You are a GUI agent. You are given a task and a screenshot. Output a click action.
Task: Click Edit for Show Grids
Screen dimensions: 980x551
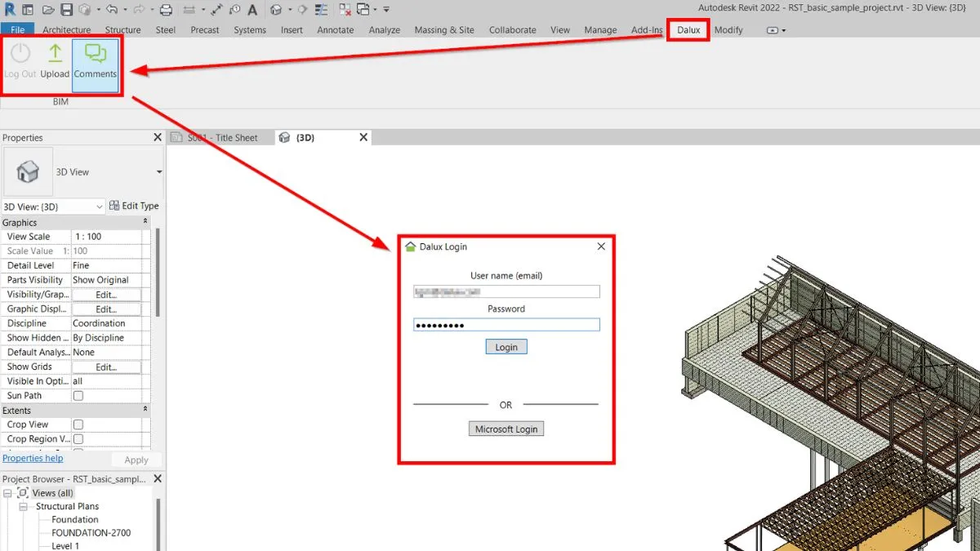106,367
